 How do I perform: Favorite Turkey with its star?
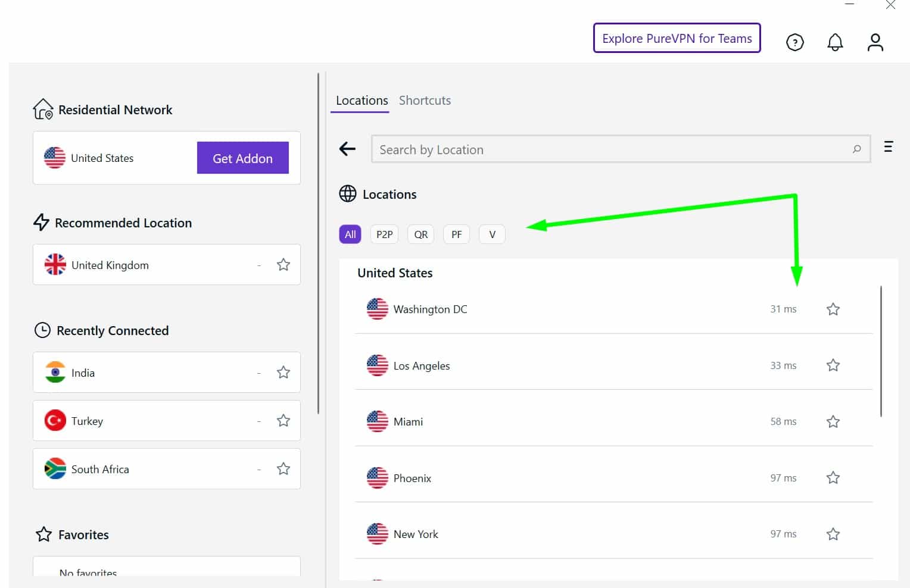[283, 421]
